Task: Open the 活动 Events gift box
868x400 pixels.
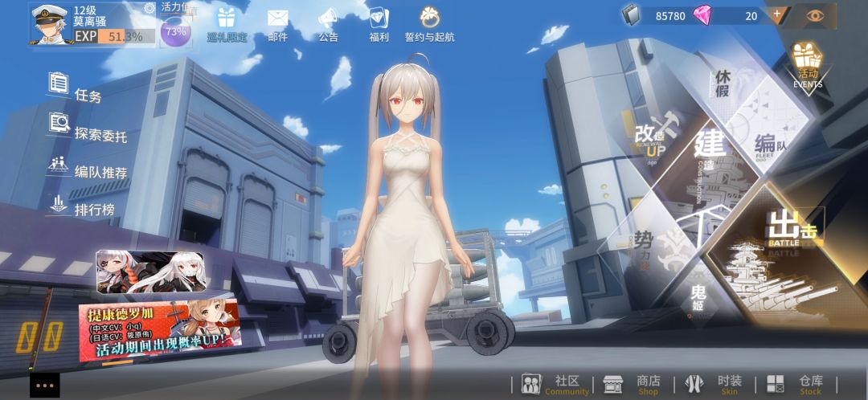Action: [807, 65]
